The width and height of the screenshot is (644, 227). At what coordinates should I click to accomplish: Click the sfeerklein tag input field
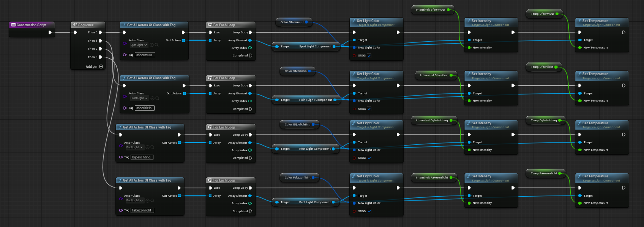pos(145,108)
